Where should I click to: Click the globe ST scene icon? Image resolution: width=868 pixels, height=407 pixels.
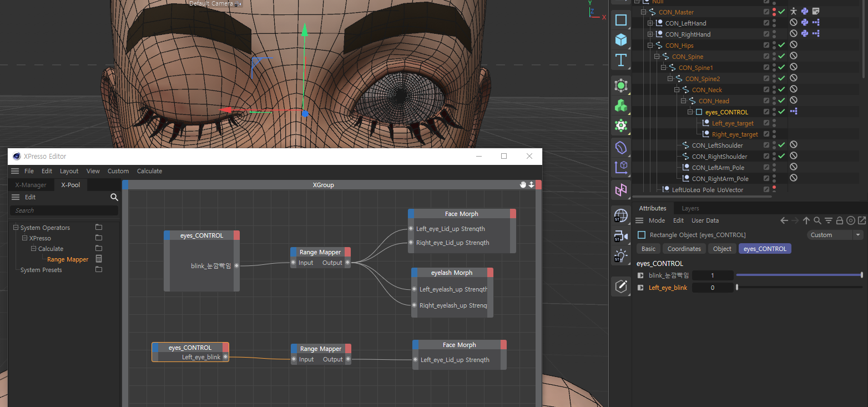[620, 215]
